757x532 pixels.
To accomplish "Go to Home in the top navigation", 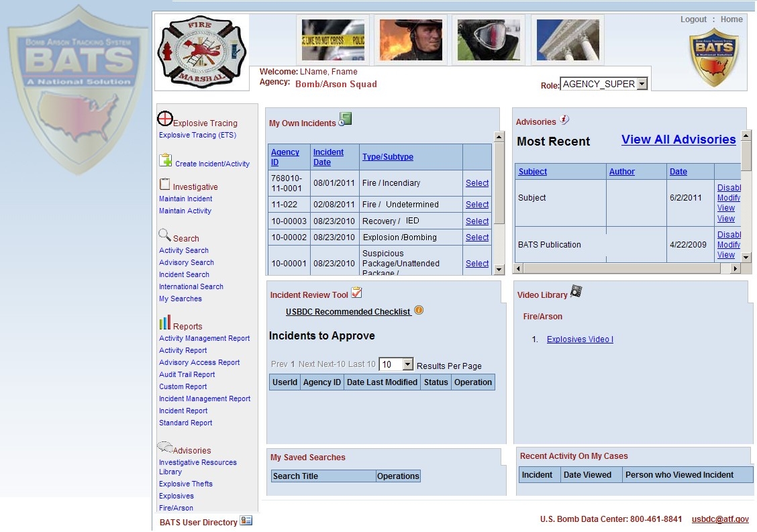I will coord(731,19).
